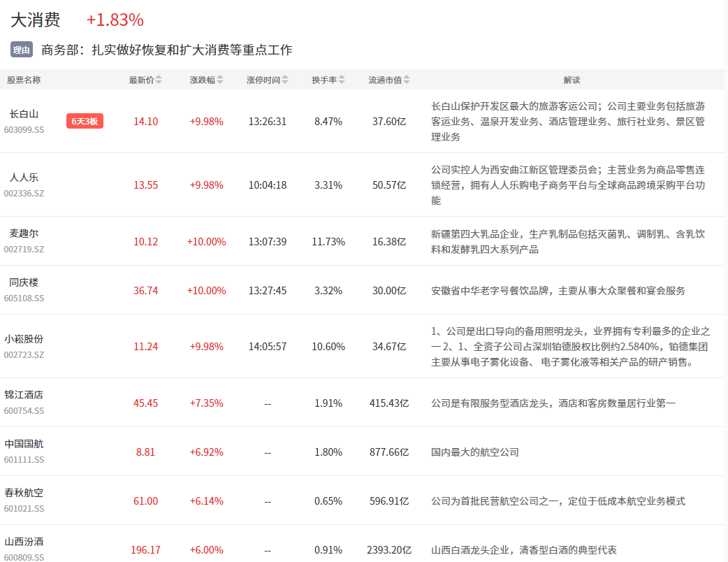Click 锦江酒店 change +7.35%
This screenshot has height=562, width=728.
207,403
